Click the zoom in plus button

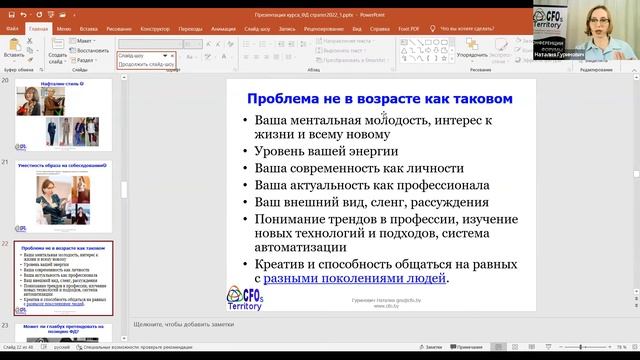pos(610,347)
